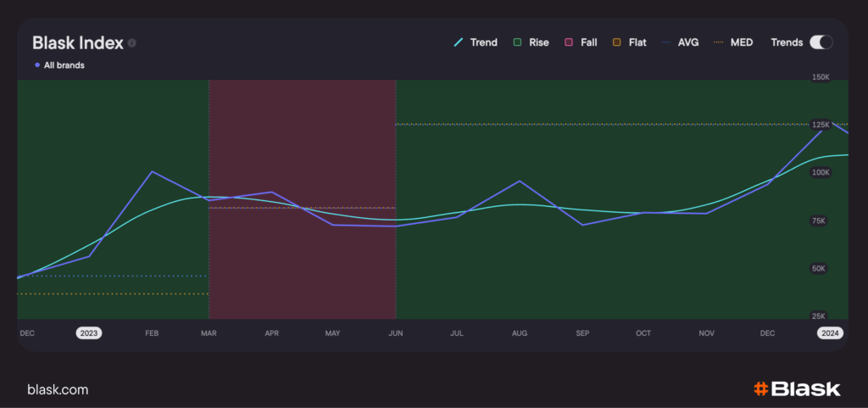Image resolution: width=868 pixels, height=408 pixels.
Task: Click the February peak data point
Action: 152,171
